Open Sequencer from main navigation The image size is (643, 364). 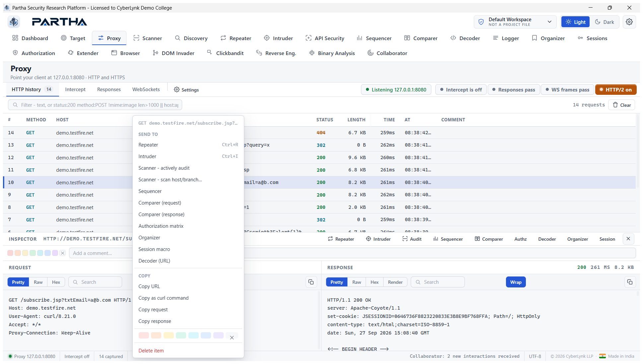point(374,38)
